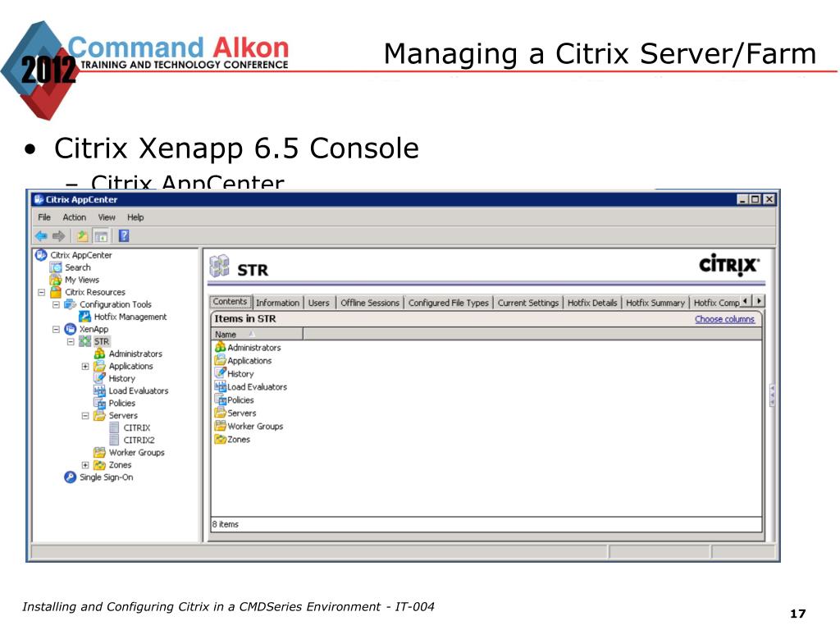Sort by the Name column header
This screenshot has width=840, height=630.
pos(257,335)
